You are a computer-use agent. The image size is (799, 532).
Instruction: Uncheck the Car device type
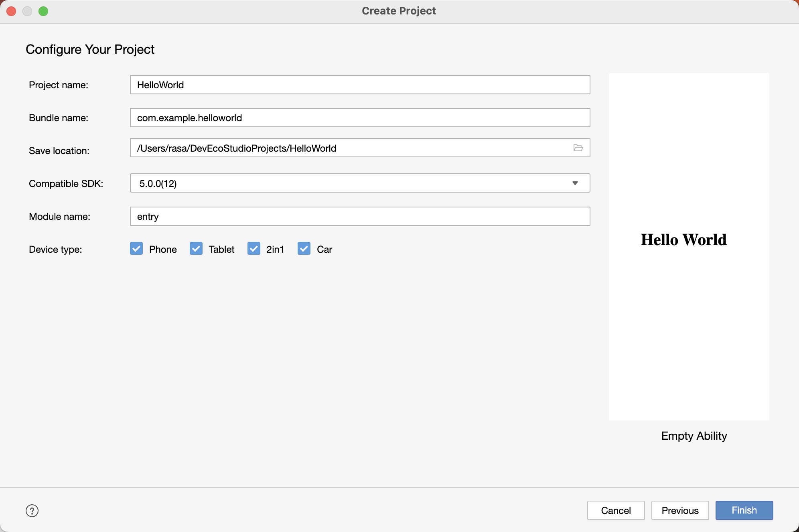click(x=304, y=249)
